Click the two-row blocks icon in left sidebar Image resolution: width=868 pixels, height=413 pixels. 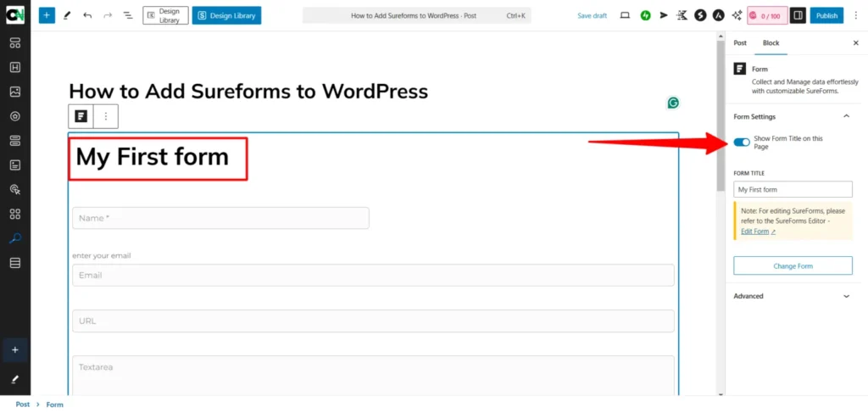(15, 141)
